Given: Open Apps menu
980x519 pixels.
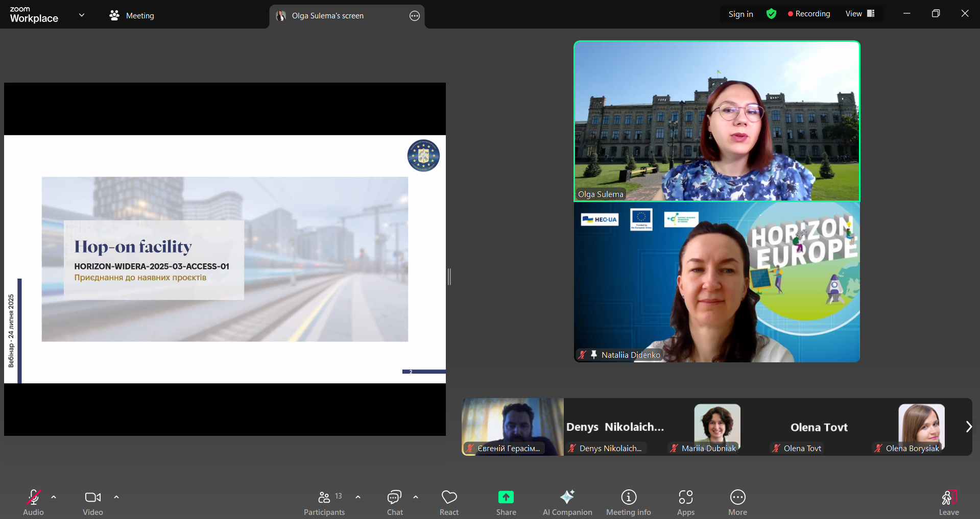Looking at the screenshot, I should pyautogui.click(x=686, y=503).
